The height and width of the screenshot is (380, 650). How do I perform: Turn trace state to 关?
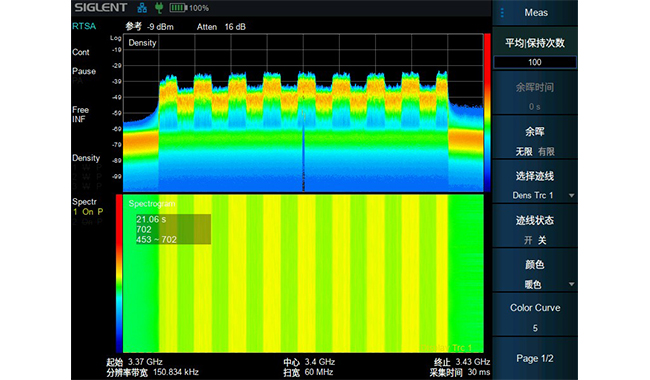coord(542,240)
